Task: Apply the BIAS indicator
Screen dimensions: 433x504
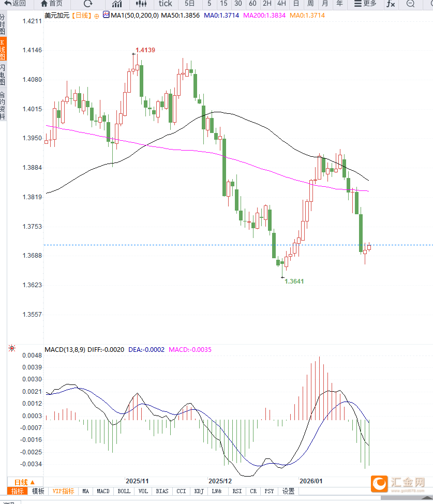Action: click(x=162, y=491)
